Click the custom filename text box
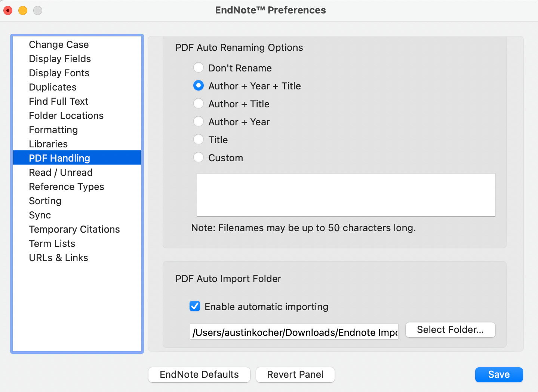The width and height of the screenshot is (538, 392). click(346, 195)
